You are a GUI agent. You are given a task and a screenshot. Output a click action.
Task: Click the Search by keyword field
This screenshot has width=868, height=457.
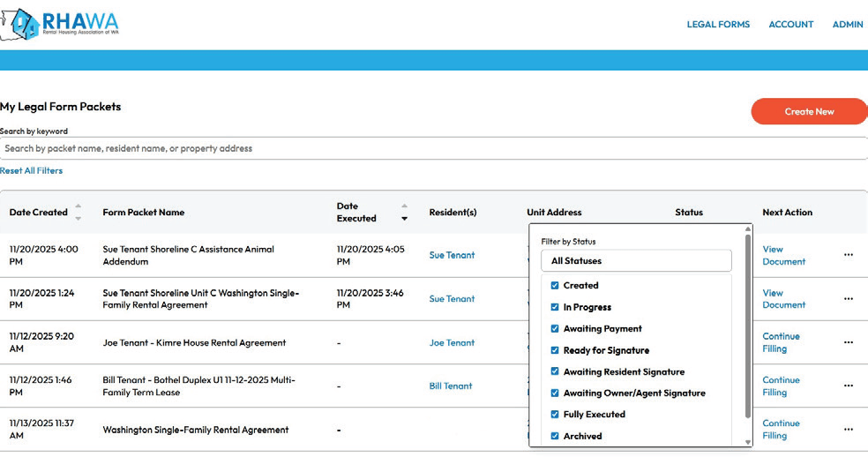[x=432, y=148]
